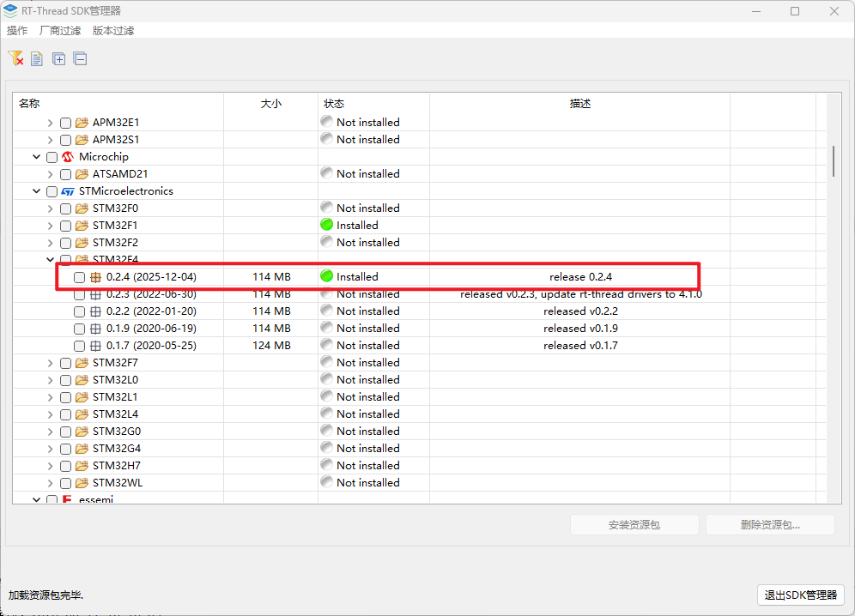
Task: Click the STM32F7 folder icon
Action: pos(82,363)
